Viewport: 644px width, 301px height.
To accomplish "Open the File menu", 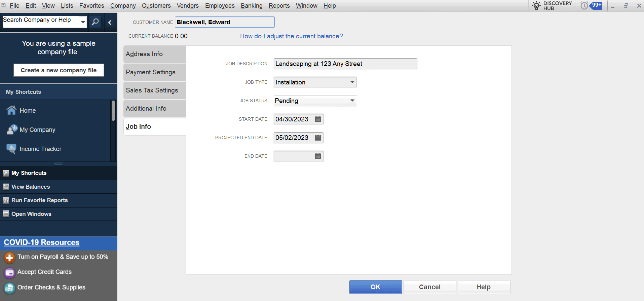I will [x=14, y=6].
